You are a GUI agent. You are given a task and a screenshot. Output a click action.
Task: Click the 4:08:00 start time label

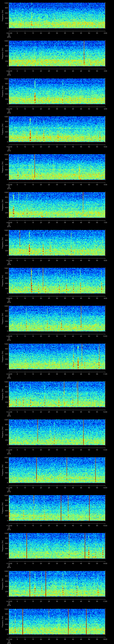pyautogui.click(x=9, y=298)
